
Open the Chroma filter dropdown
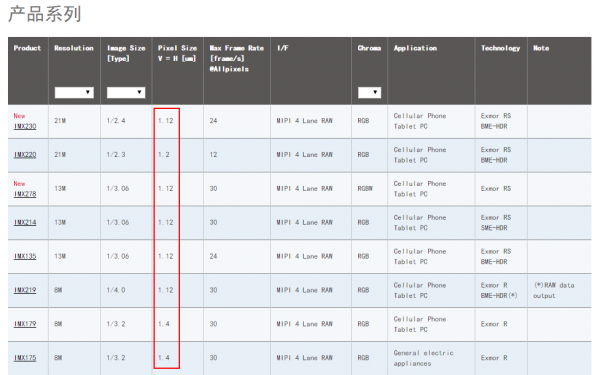point(369,92)
